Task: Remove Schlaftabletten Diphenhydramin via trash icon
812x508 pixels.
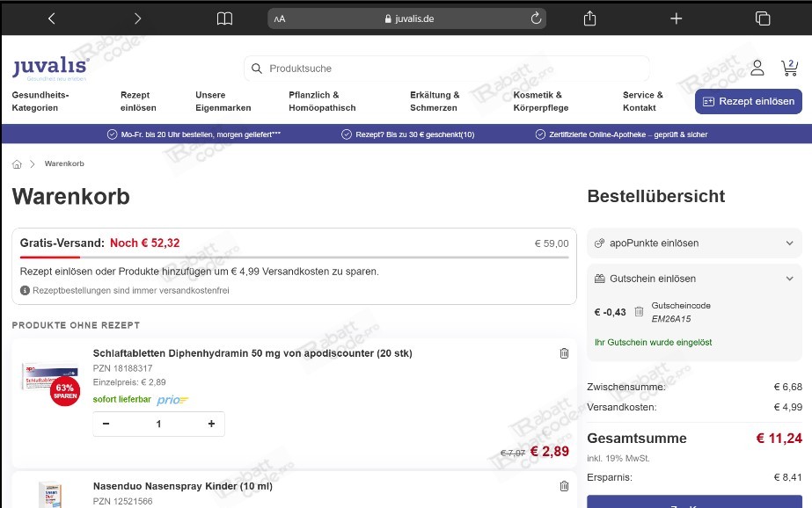Action: (564, 353)
